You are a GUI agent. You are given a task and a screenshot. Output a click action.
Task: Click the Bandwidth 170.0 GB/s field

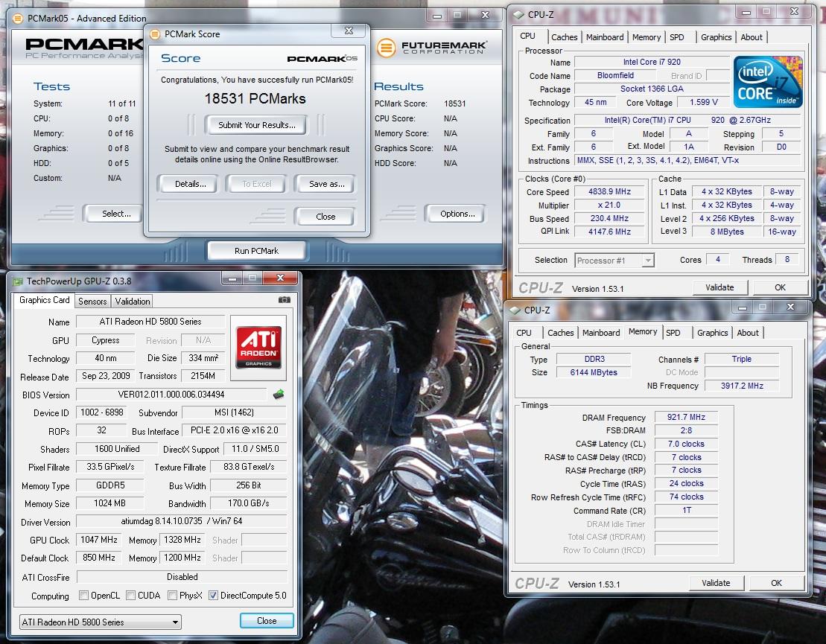248,503
